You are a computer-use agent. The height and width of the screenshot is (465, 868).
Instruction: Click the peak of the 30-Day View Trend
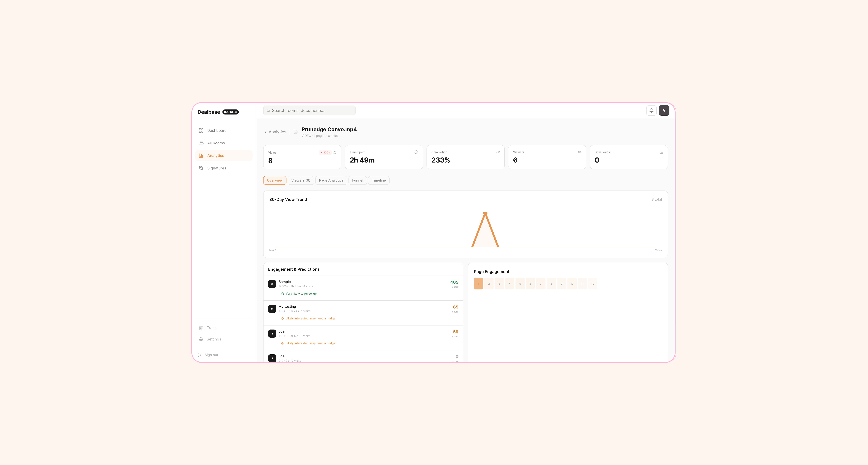(x=485, y=213)
